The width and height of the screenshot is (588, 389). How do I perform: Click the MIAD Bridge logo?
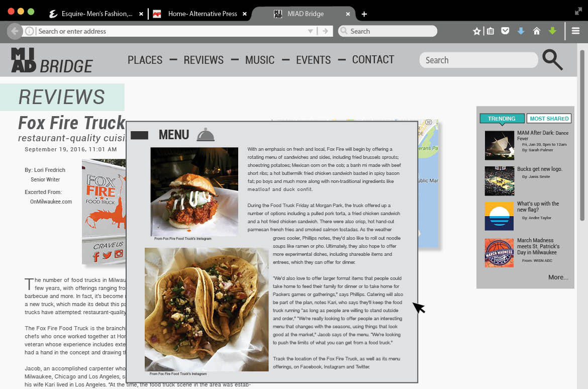[52, 60]
